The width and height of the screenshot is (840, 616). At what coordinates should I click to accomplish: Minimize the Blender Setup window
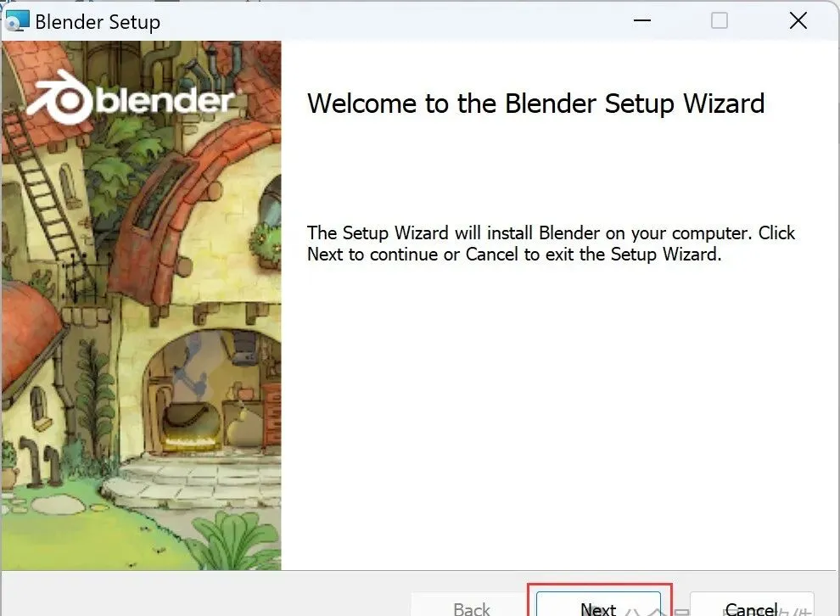click(641, 21)
